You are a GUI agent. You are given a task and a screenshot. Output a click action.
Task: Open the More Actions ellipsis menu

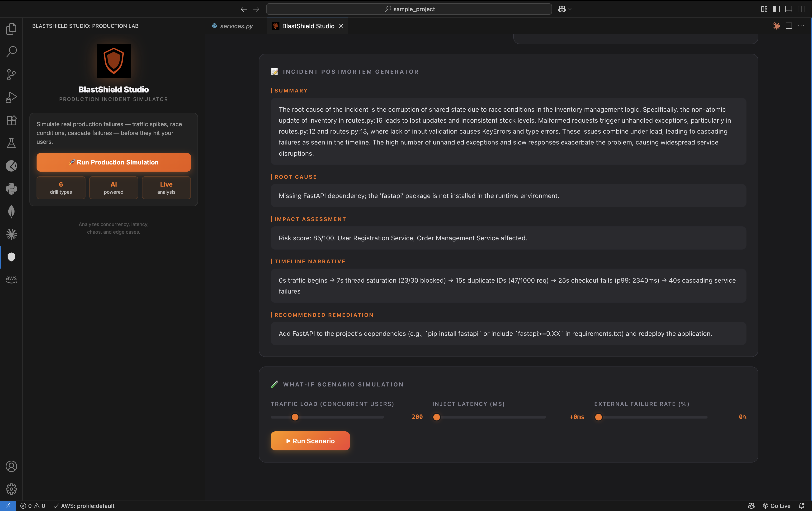[x=801, y=26]
